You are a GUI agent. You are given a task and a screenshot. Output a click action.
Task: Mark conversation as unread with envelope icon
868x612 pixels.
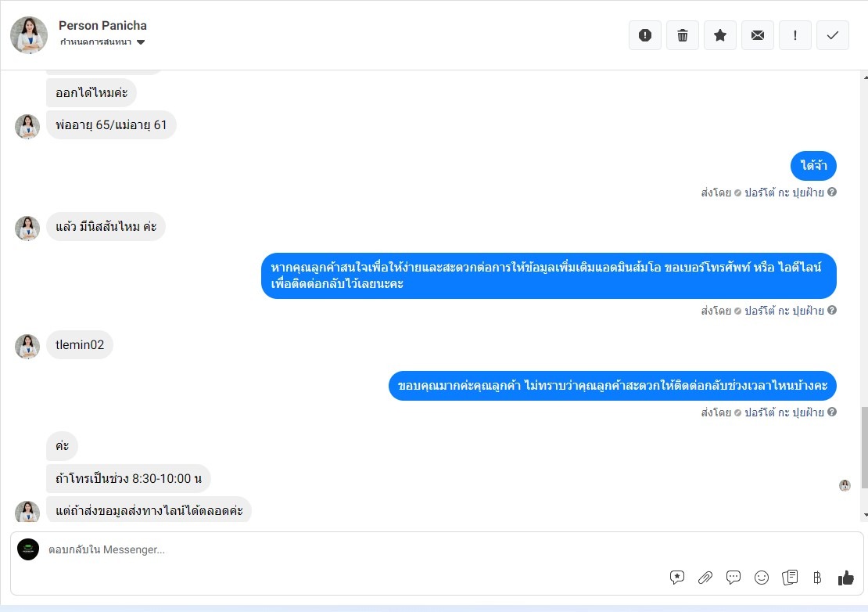coord(758,35)
